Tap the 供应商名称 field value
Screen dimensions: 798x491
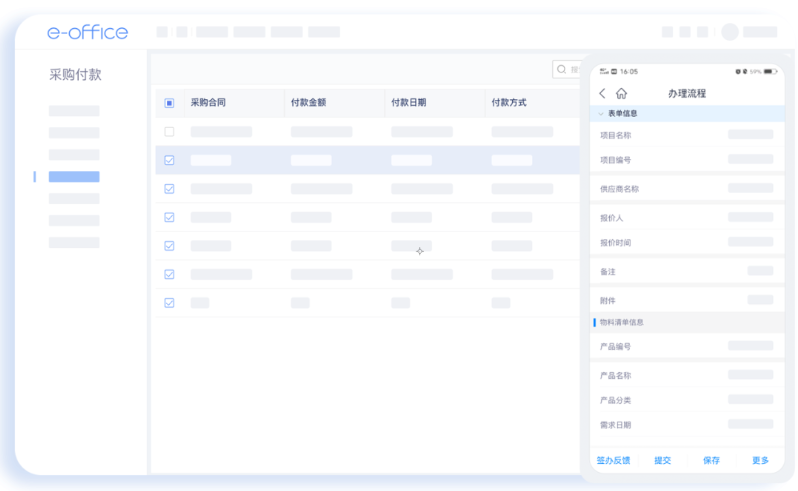(x=750, y=188)
